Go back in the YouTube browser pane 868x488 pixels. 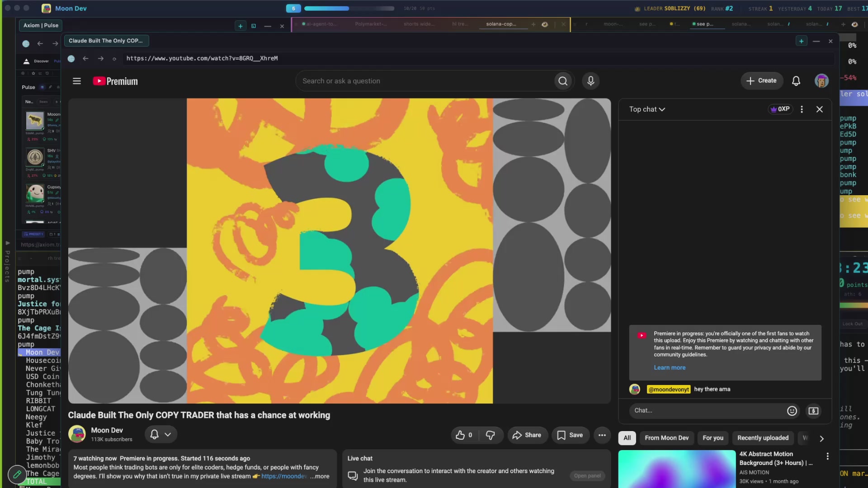(x=85, y=58)
